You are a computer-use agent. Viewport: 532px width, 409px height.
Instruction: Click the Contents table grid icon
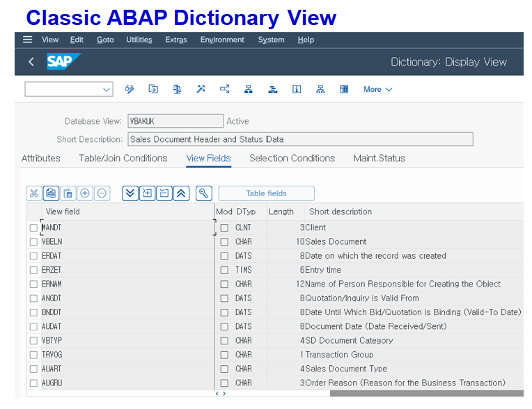(x=344, y=90)
